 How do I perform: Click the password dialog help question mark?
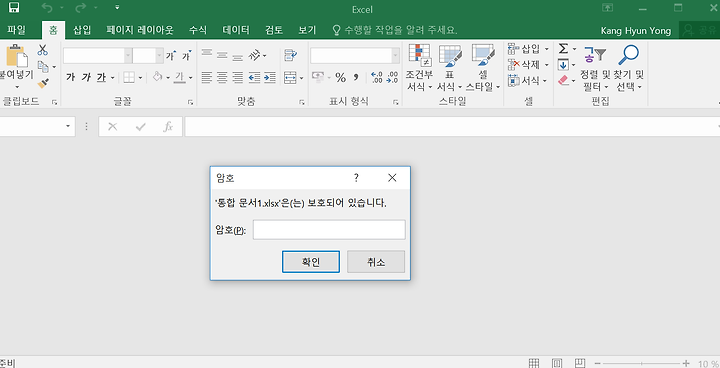pos(356,178)
